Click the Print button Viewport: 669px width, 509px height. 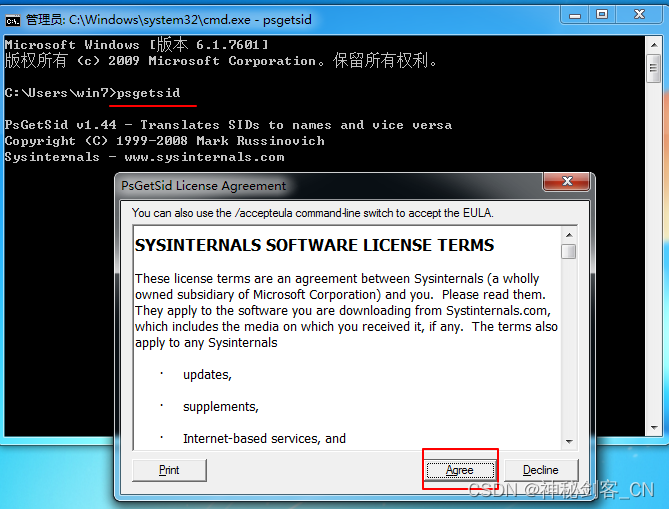(169, 470)
